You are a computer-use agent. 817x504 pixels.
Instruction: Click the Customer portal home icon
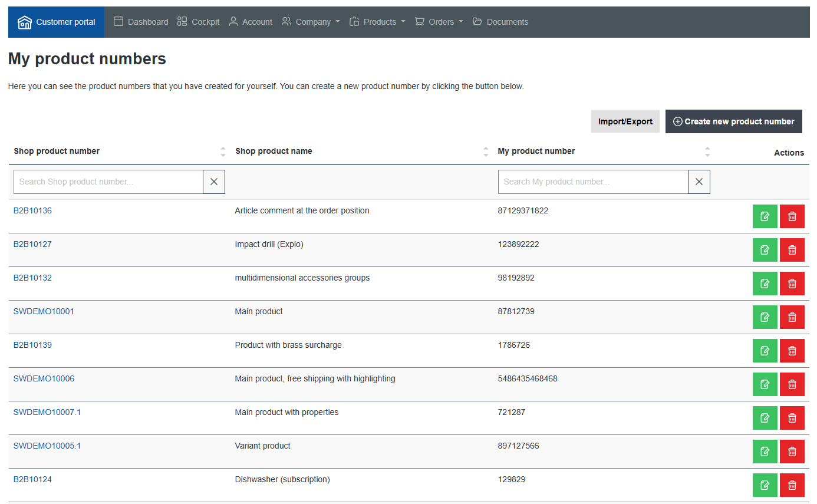pos(24,22)
